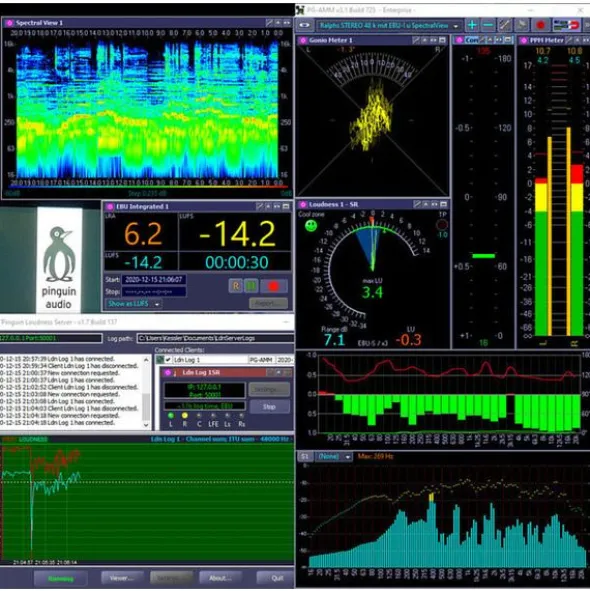Click the remove instrument minus icon
Image resolution: width=590 pixels, height=591 pixels.
488,25
